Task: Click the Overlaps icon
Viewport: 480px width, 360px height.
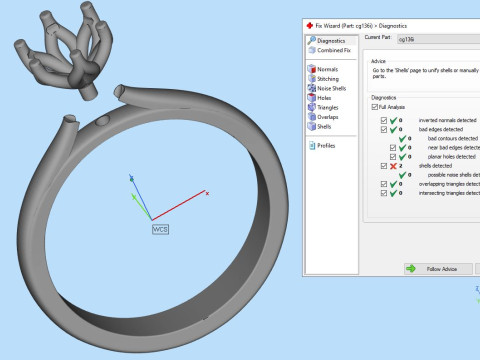Action: click(x=312, y=117)
